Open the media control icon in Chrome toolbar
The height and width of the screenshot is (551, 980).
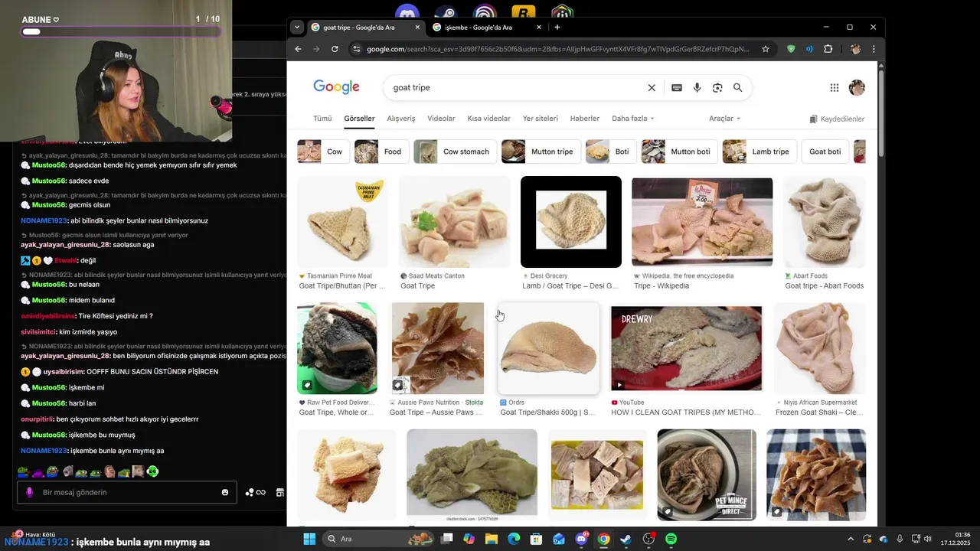coord(809,49)
